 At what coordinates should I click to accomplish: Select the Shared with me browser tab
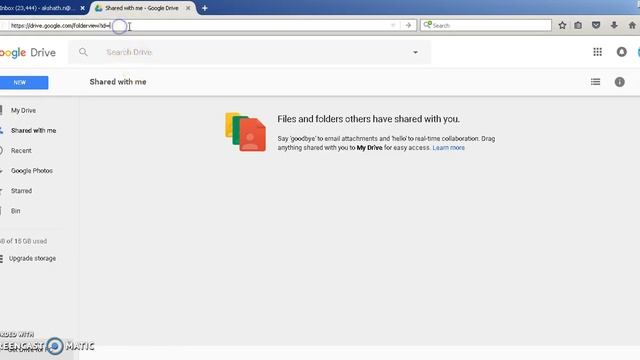[x=142, y=8]
